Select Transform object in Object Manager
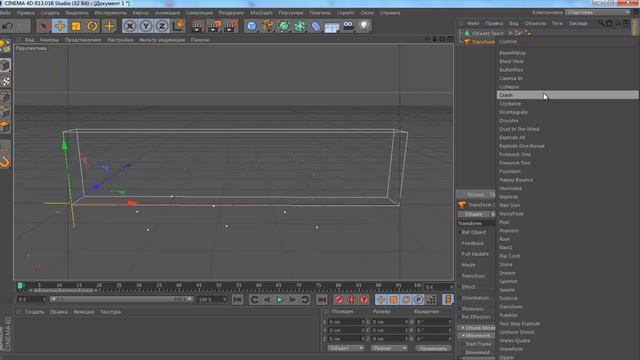 (x=483, y=42)
